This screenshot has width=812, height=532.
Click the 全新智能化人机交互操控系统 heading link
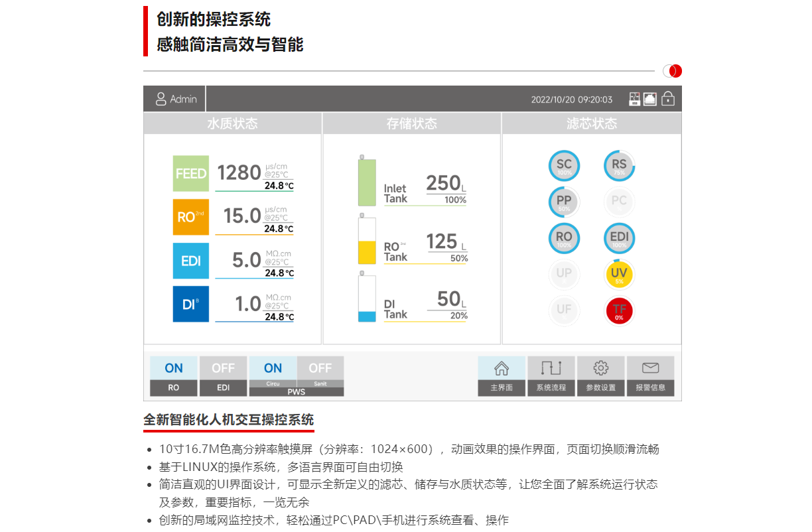(x=230, y=421)
